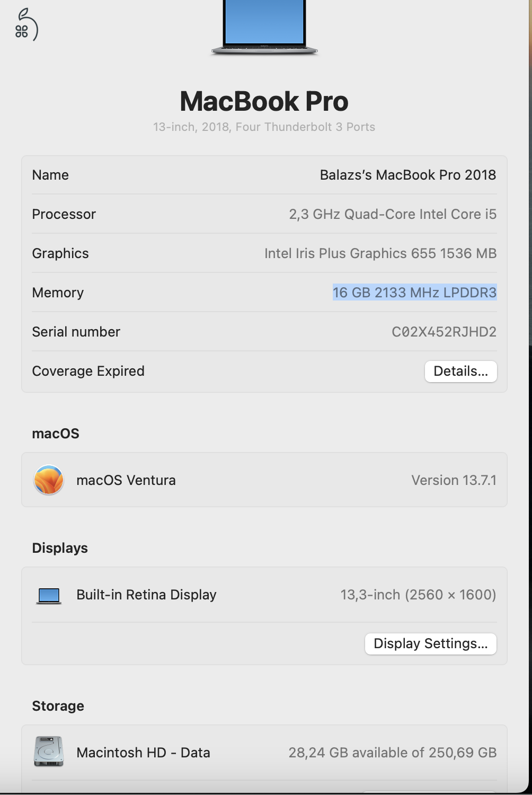
Task: Click the Memory row label
Action: 58,293
